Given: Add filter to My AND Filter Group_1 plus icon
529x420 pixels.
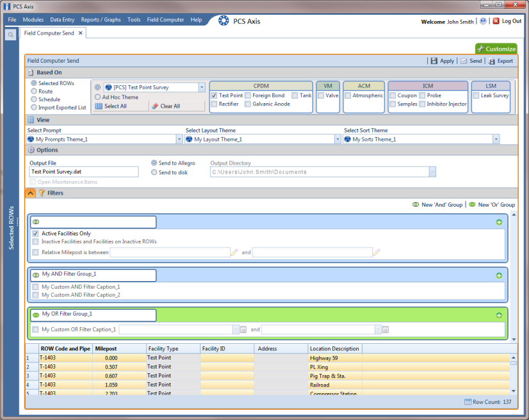Looking at the screenshot, I should tap(499, 275).
